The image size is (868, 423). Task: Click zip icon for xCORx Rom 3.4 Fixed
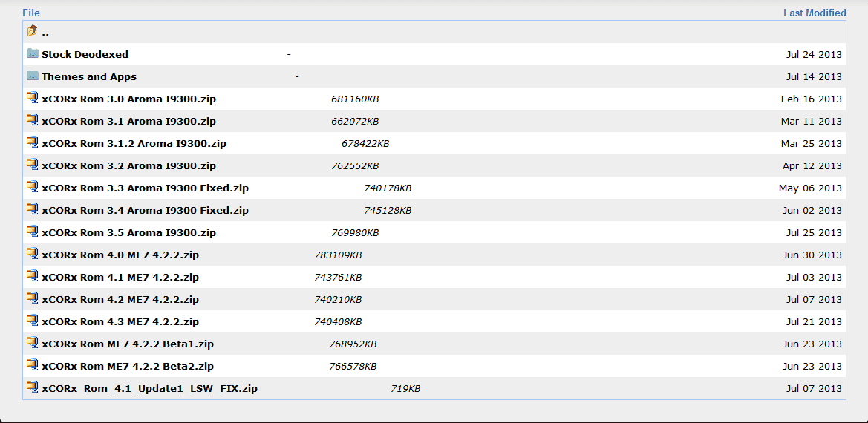[32, 209]
